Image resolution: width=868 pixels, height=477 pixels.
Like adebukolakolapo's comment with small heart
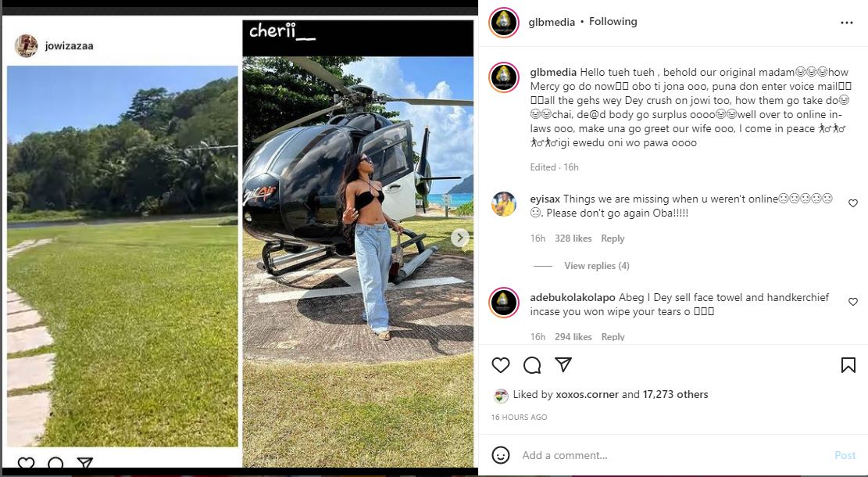853,302
